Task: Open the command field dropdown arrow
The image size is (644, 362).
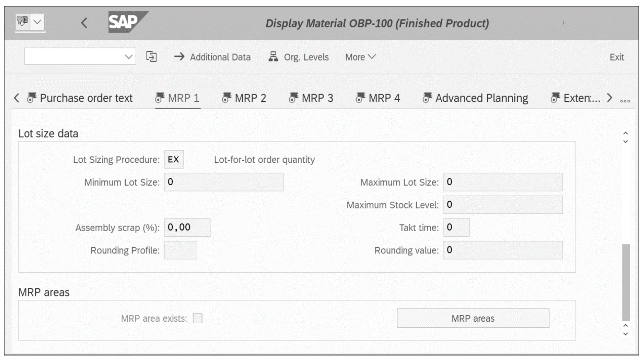Action: pyautogui.click(x=129, y=57)
